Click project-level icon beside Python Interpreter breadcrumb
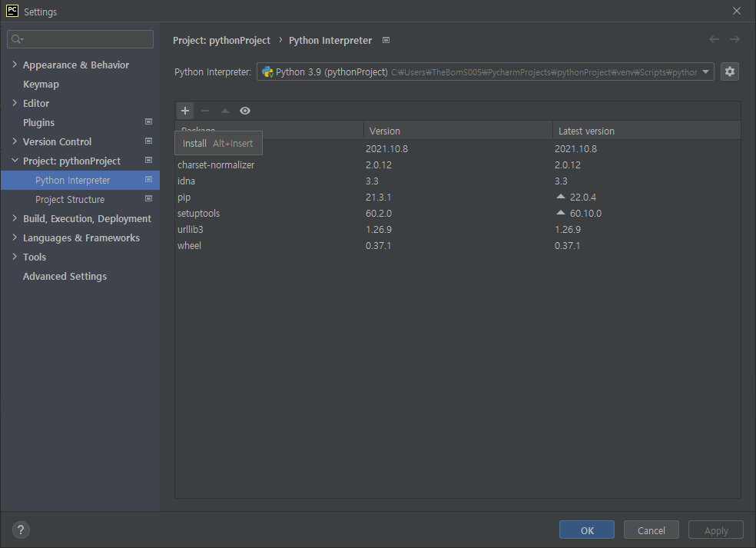 [x=386, y=40]
